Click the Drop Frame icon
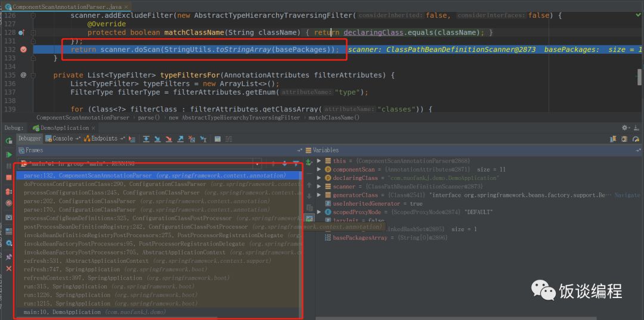The height and width of the screenshot is (320, 644). 192,139
